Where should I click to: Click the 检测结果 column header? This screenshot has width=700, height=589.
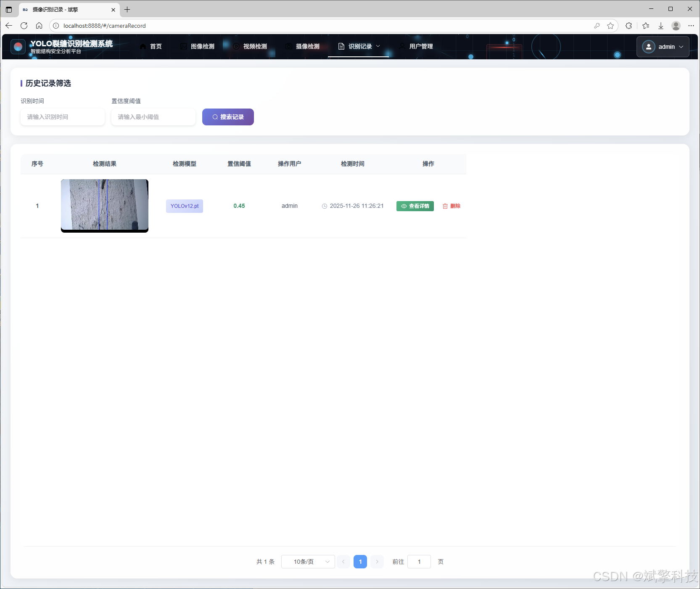pyautogui.click(x=105, y=164)
